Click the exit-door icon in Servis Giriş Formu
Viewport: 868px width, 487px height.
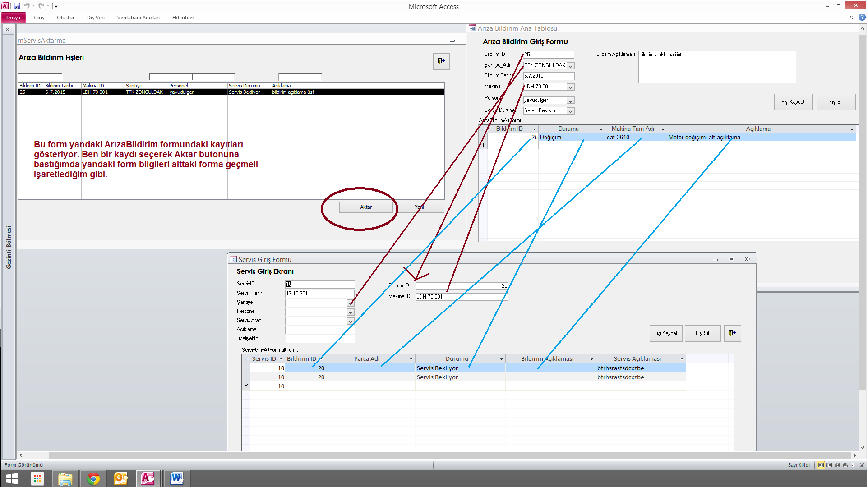732,333
